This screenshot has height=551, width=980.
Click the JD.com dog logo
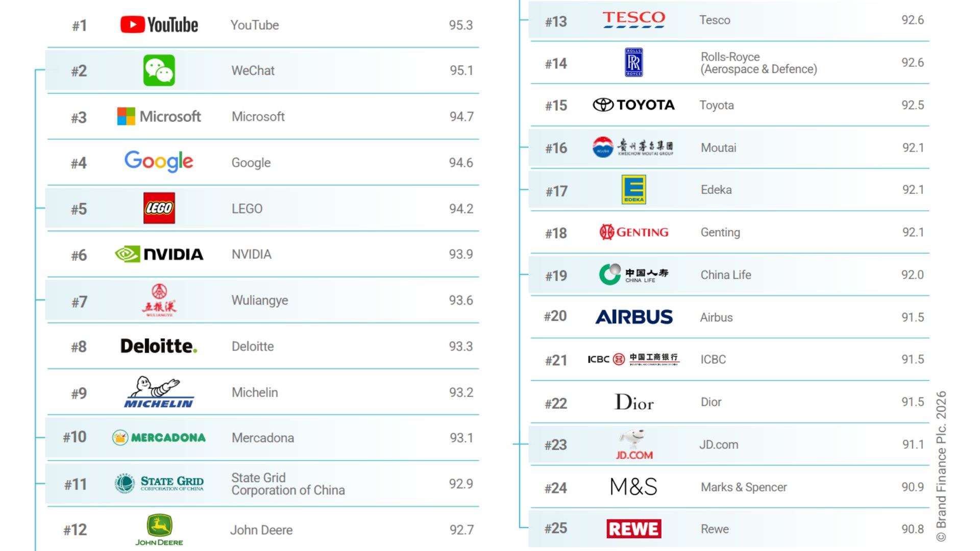coord(633,444)
